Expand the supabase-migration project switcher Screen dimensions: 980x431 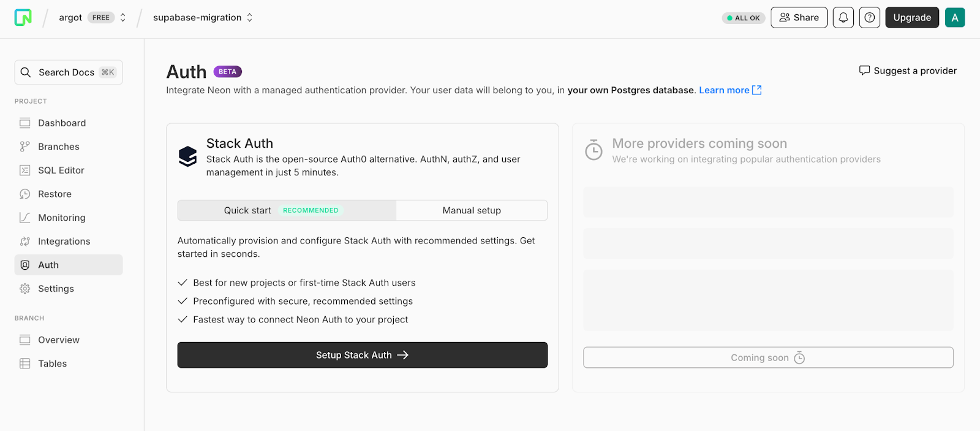pyautogui.click(x=203, y=18)
